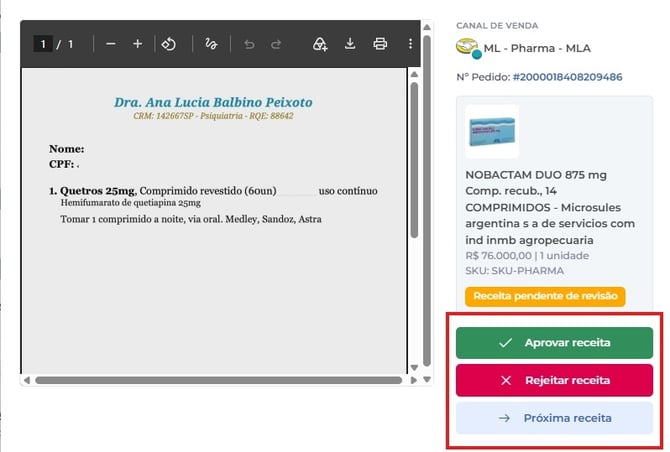Click the outer scrollbar down arrow
The image size is (670, 452).
(426, 379)
